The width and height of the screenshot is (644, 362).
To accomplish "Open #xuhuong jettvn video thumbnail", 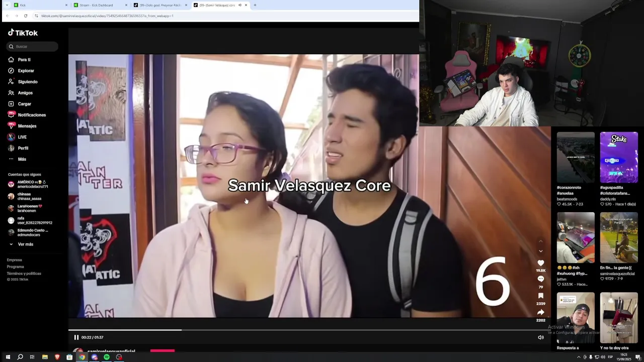I will pos(576,237).
